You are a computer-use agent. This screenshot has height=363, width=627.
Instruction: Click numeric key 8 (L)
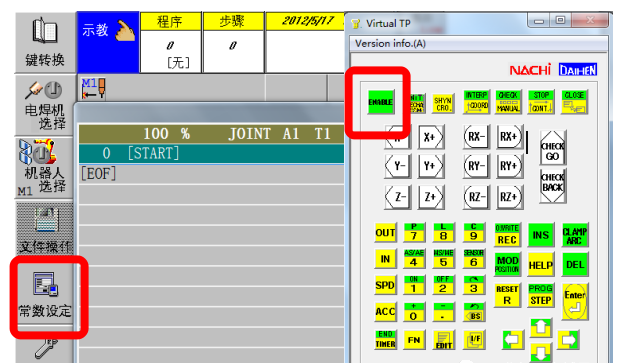pyautogui.click(x=444, y=233)
